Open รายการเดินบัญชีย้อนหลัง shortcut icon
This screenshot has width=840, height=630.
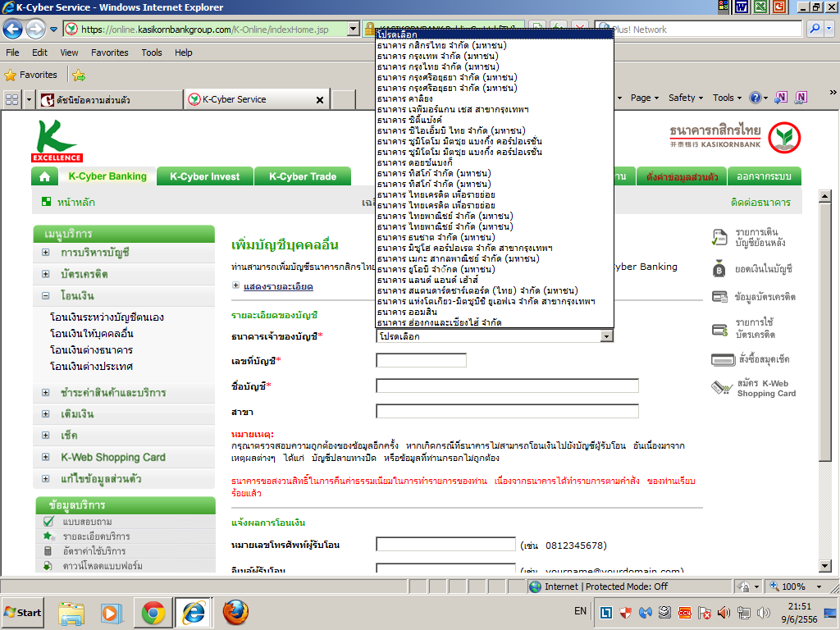click(719, 237)
